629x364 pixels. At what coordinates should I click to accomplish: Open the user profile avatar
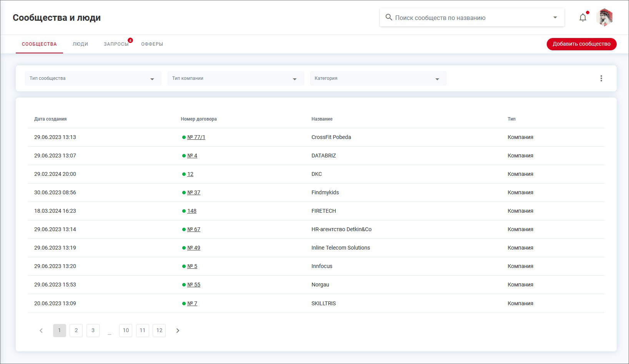pyautogui.click(x=604, y=18)
